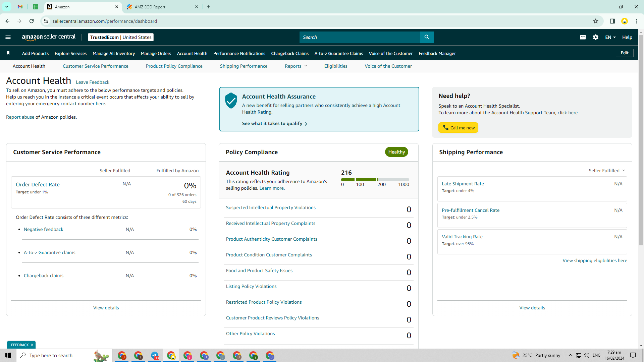This screenshot has height=362, width=644.
Task: Open the pinned Gmail tab
Action: coord(20,7)
